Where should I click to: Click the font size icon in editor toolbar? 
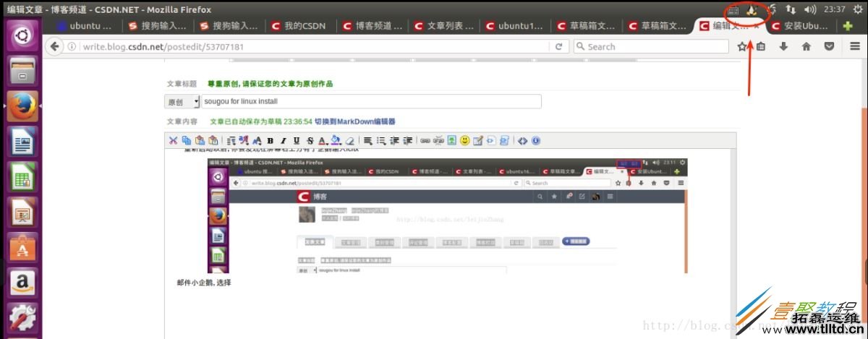pyautogui.click(x=257, y=140)
